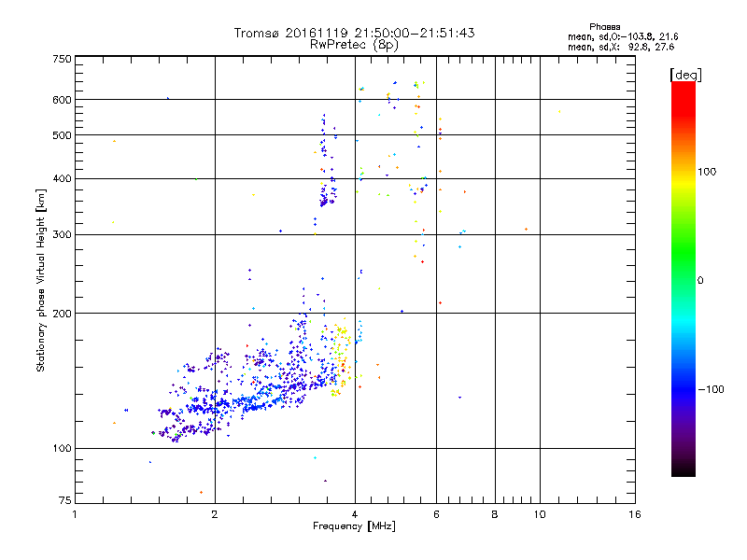Image resolution: width=747 pixels, height=560 pixels.
Task: Click the y-axis label '75'
Action: [x=65, y=500]
